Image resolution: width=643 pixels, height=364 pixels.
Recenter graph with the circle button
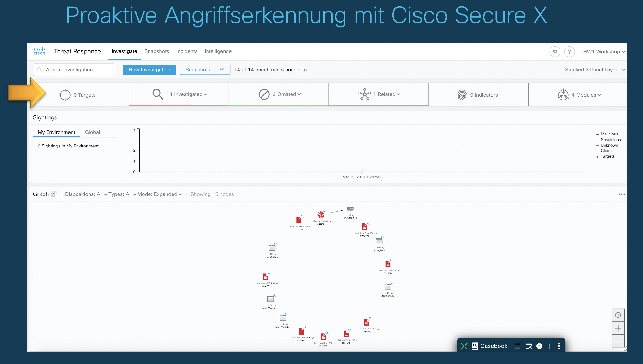618,315
